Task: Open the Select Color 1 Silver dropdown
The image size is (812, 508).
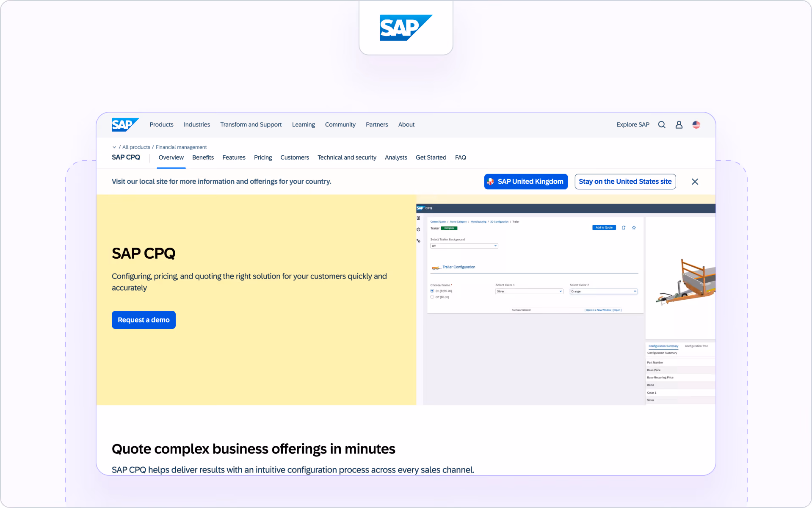Action: point(529,291)
